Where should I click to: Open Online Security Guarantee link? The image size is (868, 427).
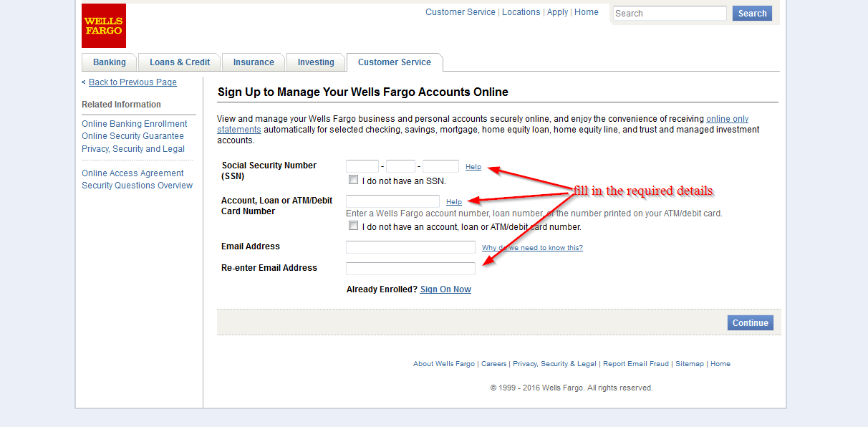[132, 136]
